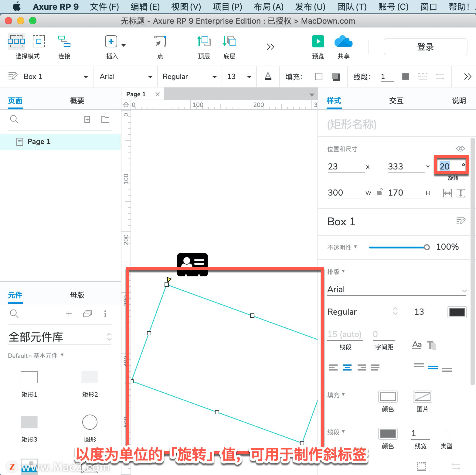476x475 pixels.
Task: Expand more main toolbar tools chevron
Action: [270, 47]
